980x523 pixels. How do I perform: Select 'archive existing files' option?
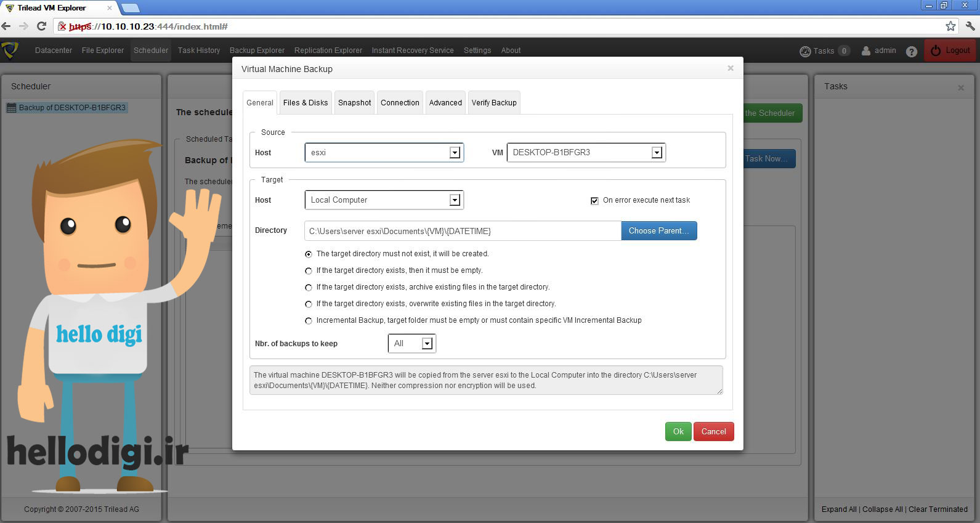tap(309, 287)
